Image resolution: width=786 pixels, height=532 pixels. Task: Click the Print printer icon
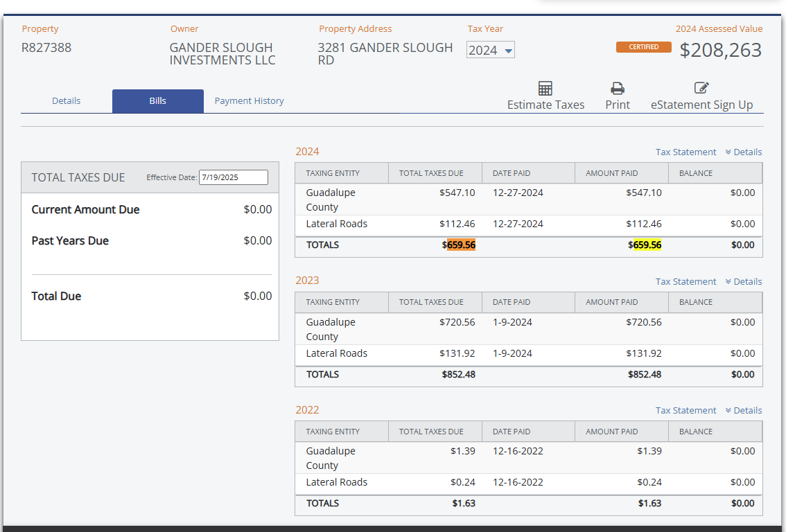(618, 89)
